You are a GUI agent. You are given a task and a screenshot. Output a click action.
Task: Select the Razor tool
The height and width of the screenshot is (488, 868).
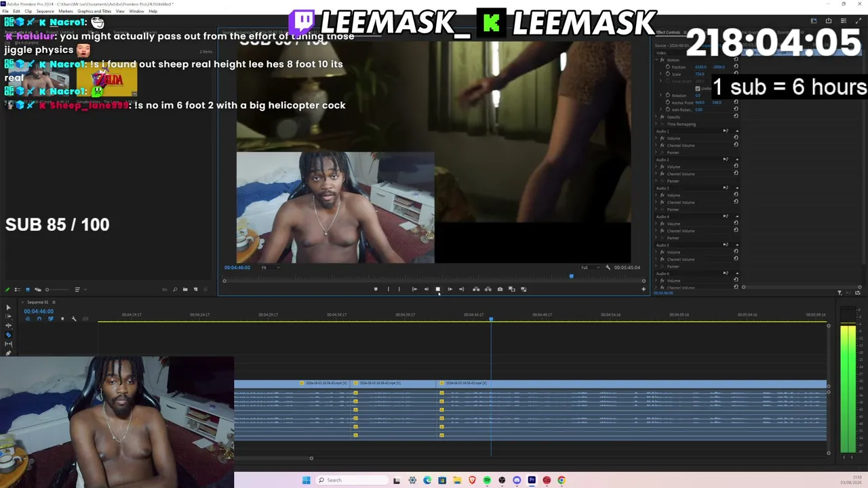pyautogui.click(x=8, y=335)
